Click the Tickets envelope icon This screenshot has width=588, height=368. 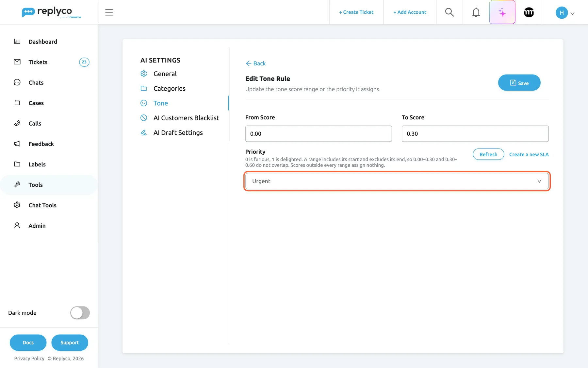(x=17, y=62)
